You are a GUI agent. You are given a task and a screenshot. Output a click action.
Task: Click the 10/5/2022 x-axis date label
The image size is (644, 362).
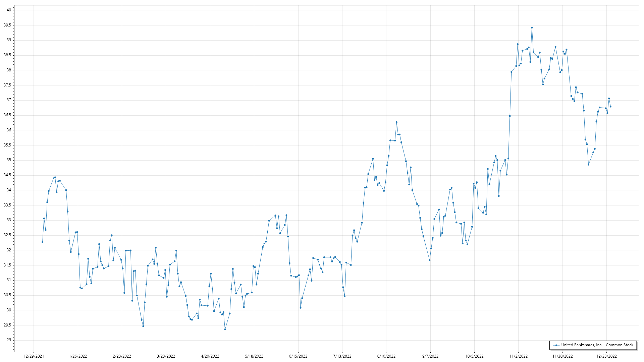[x=474, y=356]
